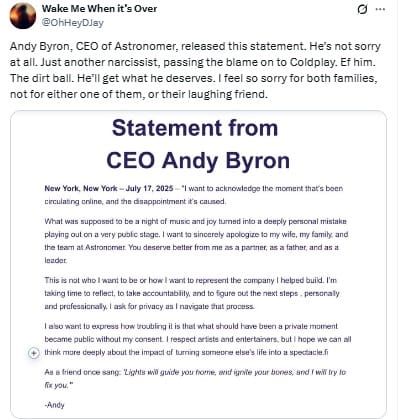Open the @OhHeyDJay handle link

point(73,23)
